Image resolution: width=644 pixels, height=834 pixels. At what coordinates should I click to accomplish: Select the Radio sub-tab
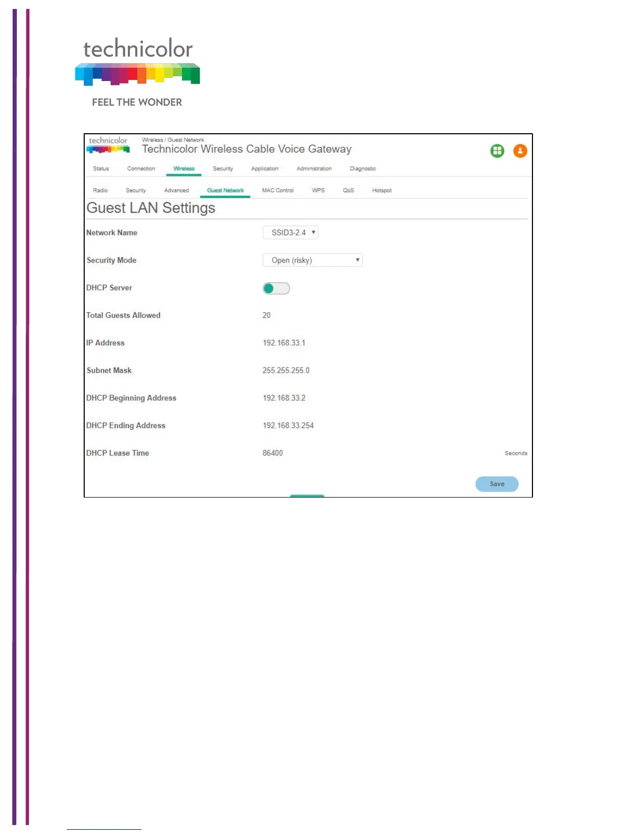[100, 190]
